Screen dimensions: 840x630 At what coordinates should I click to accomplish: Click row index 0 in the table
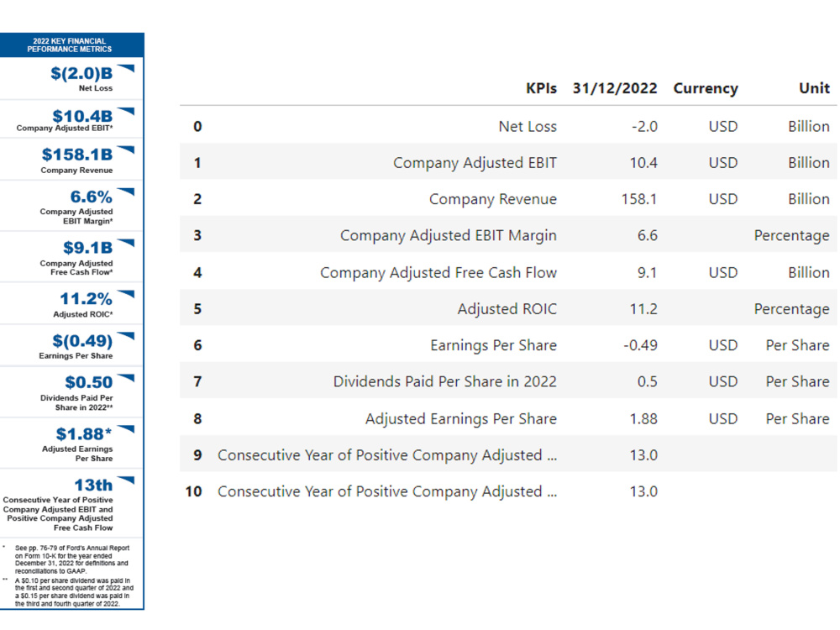tap(197, 127)
